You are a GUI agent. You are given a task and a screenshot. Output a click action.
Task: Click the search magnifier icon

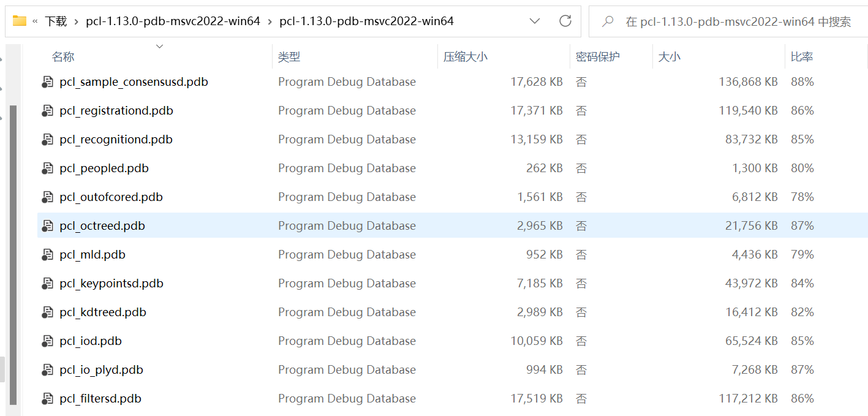click(x=608, y=21)
